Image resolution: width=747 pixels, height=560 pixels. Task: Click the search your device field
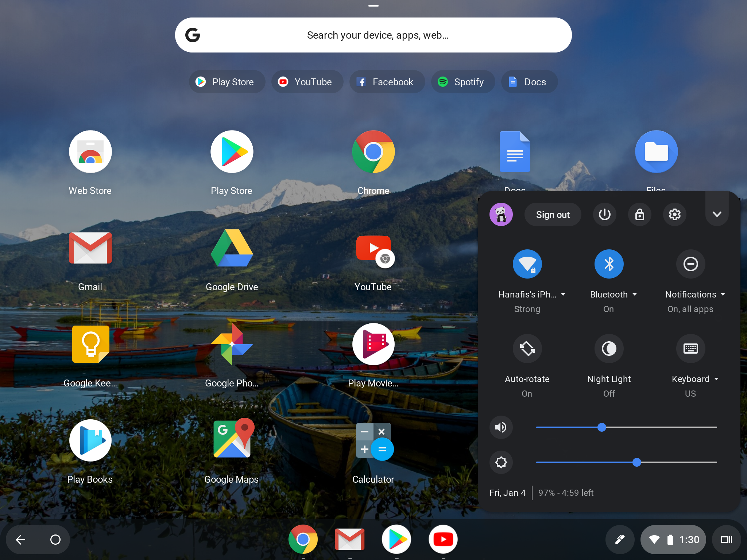coord(373,35)
